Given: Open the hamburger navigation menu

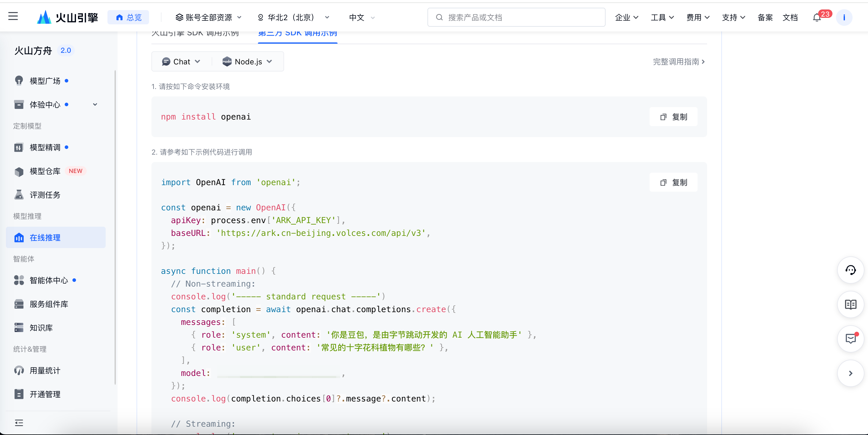Looking at the screenshot, I should click(13, 16).
